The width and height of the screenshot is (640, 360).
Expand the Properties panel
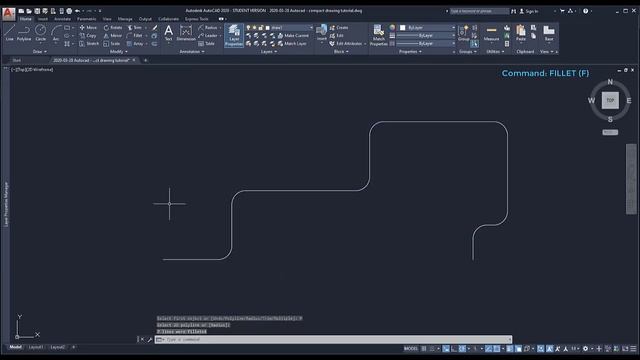pyautogui.click(x=410, y=52)
